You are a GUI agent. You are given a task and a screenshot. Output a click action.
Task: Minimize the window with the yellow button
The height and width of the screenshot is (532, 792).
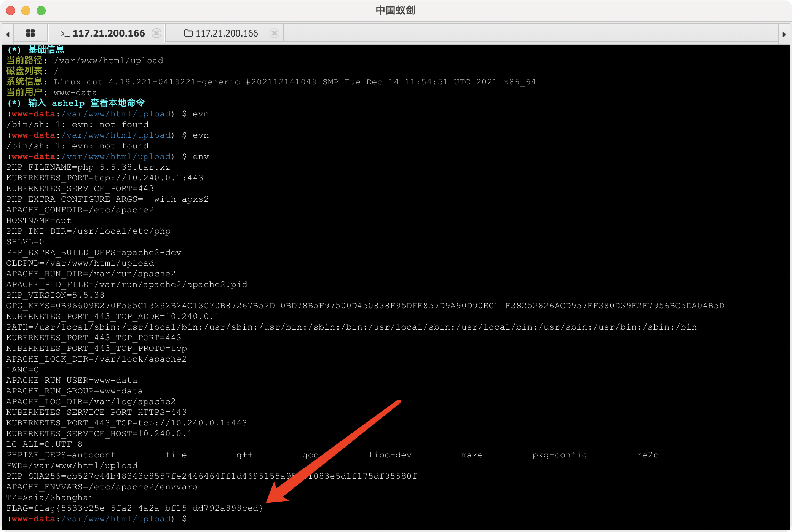[x=26, y=11]
